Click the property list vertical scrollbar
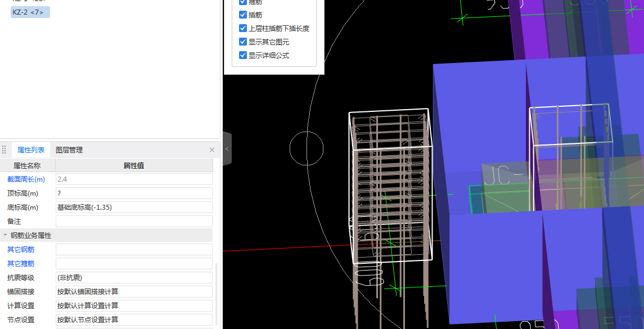644x329 pixels. (x=217, y=292)
